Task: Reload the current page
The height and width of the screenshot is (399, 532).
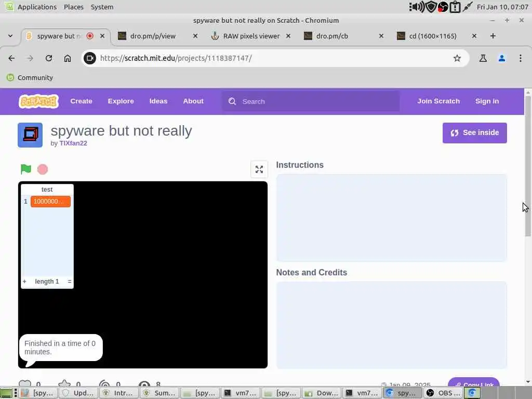Action: (x=49, y=58)
